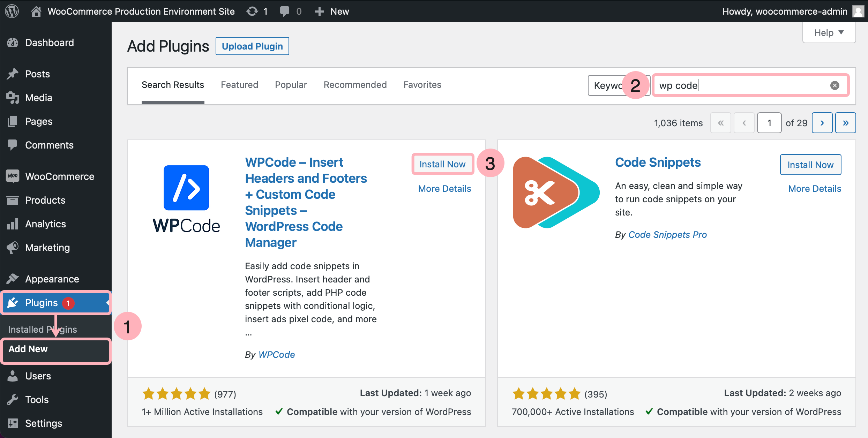The width and height of the screenshot is (868, 438).
Task: Open Analytics via the bar chart icon
Action: [x=13, y=224]
